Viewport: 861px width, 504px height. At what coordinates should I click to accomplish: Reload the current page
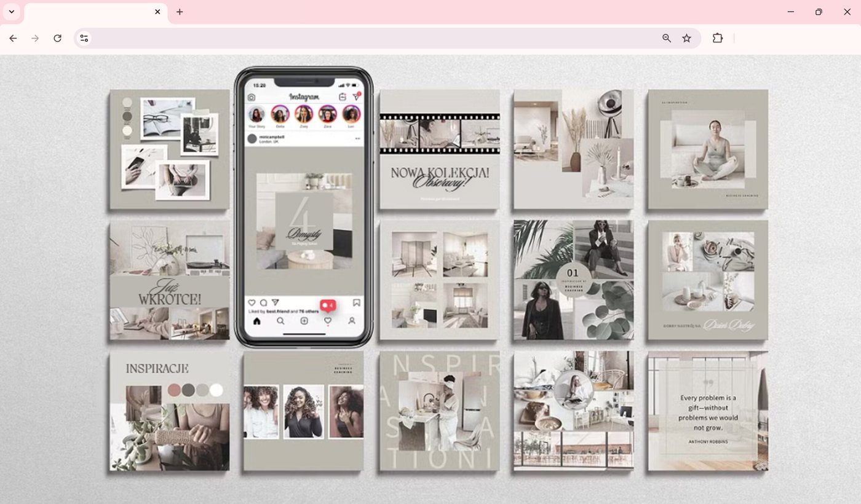point(57,38)
